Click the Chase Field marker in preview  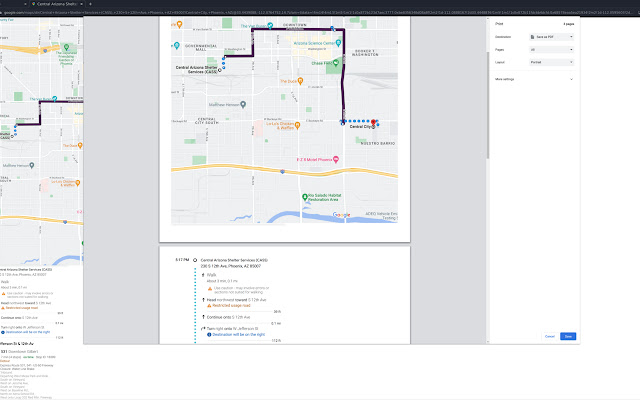(x=336, y=63)
